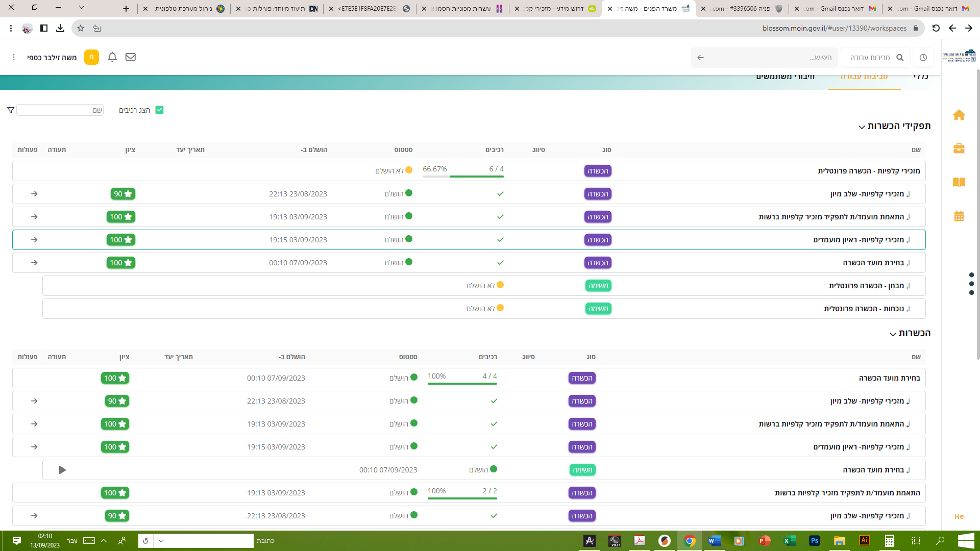Click the שם filter input field
This screenshot has width=980, height=551.
coord(60,110)
